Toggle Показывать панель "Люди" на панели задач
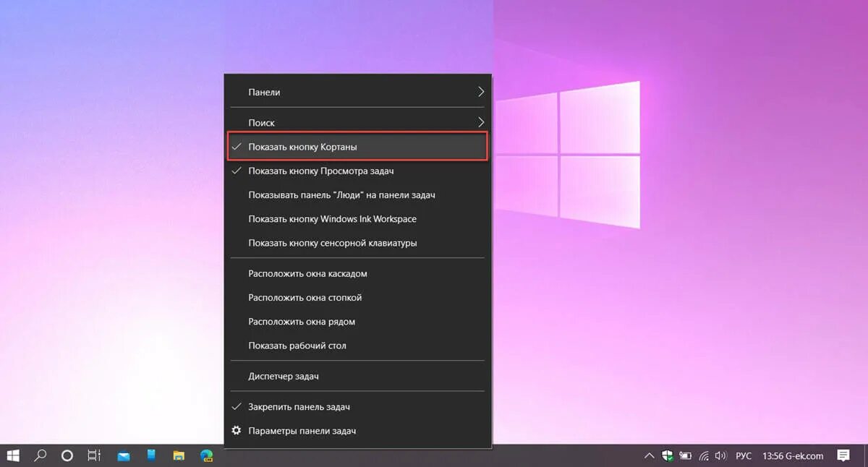Image resolution: width=868 pixels, height=467 pixels. click(357, 195)
